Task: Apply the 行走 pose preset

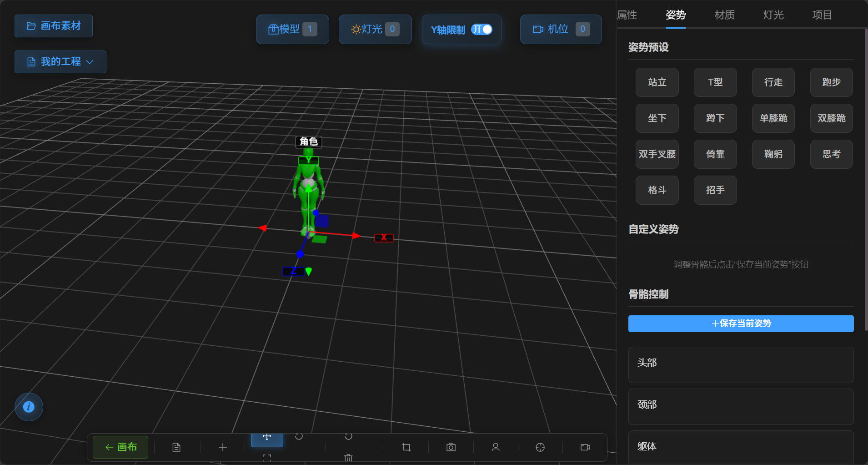Action: pos(773,82)
